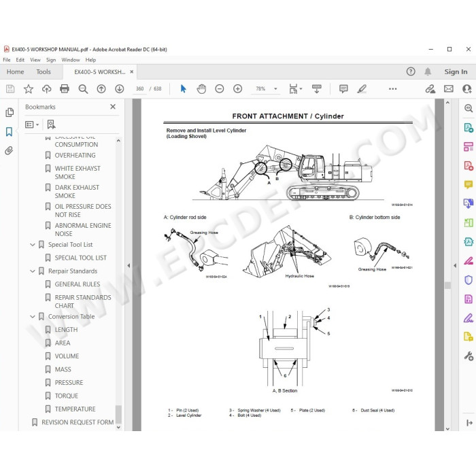476x476 pixels.
Task: Open Protect shield tool in right pane
Action: tap(469, 280)
